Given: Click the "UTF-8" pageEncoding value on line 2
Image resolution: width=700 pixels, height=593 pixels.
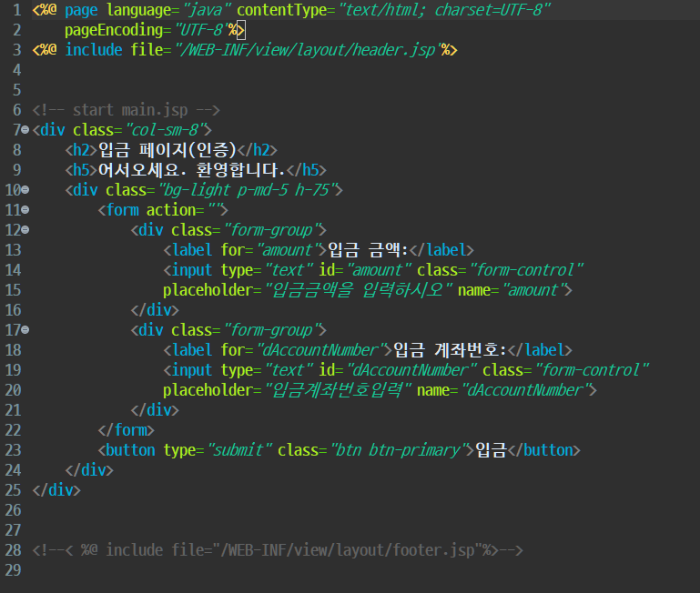Looking at the screenshot, I should [x=203, y=30].
